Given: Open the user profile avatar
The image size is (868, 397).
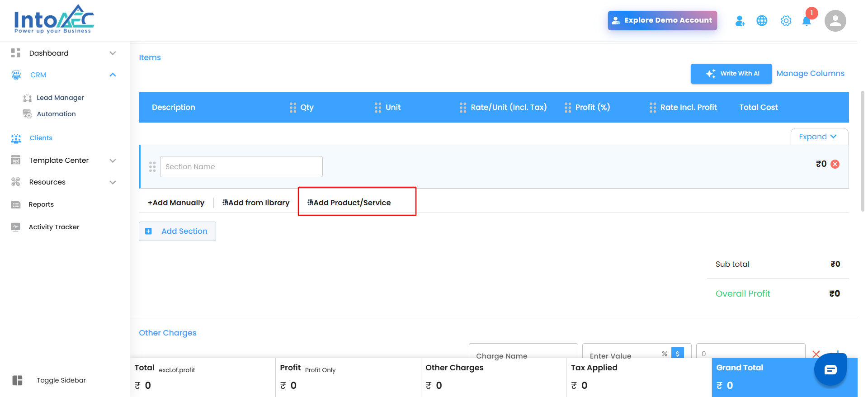Looking at the screenshot, I should coord(835,21).
